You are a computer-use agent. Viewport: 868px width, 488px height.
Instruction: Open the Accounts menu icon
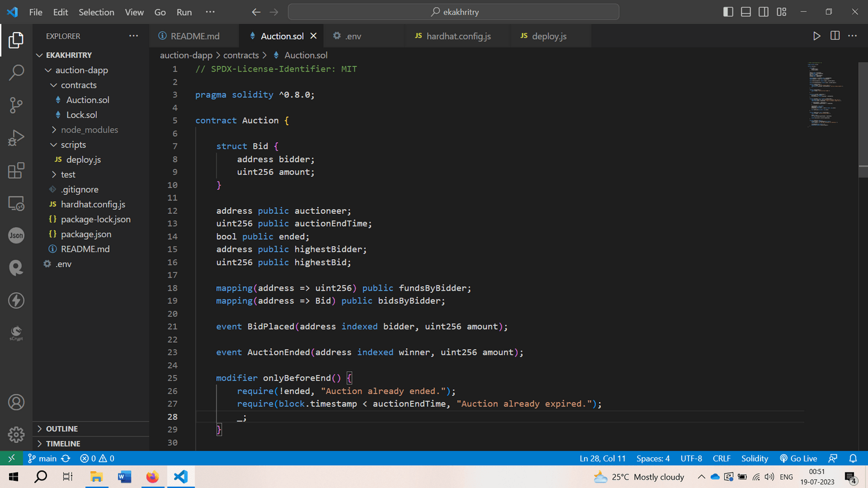pos(16,402)
